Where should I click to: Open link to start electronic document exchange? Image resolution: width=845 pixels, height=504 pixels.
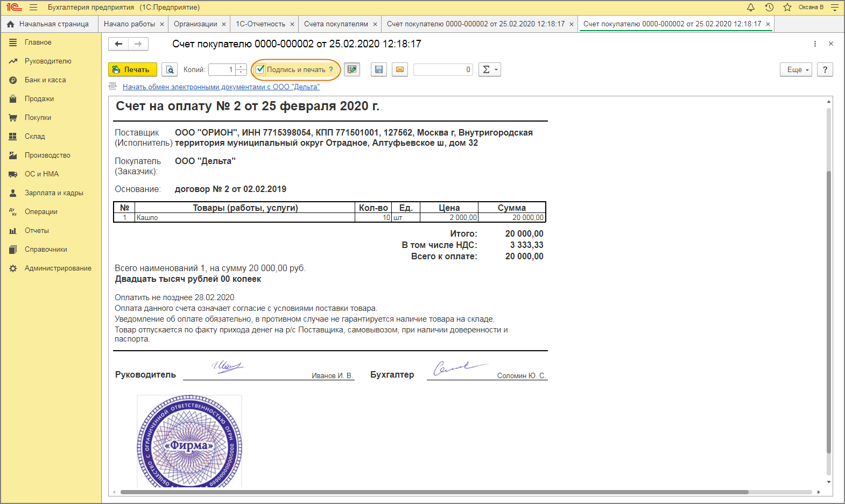221,87
